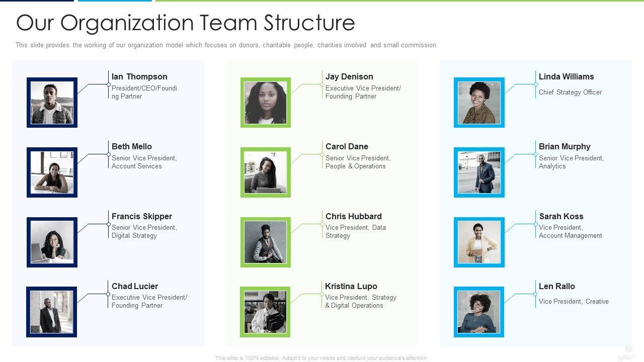
Task: Click the name "Sarah Koss"
Action: point(561,216)
